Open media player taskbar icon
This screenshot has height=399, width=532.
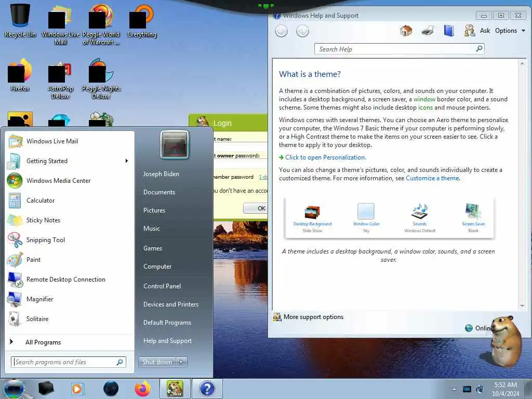coord(77,389)
